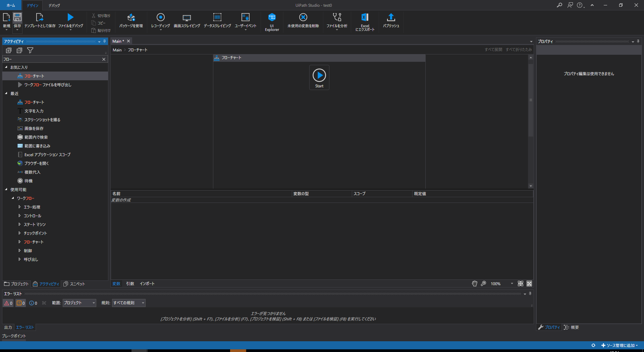This screenshot has width=644, height=352.
Task: Click the Start node in flowchart
Action: click(x=319, y=78)
